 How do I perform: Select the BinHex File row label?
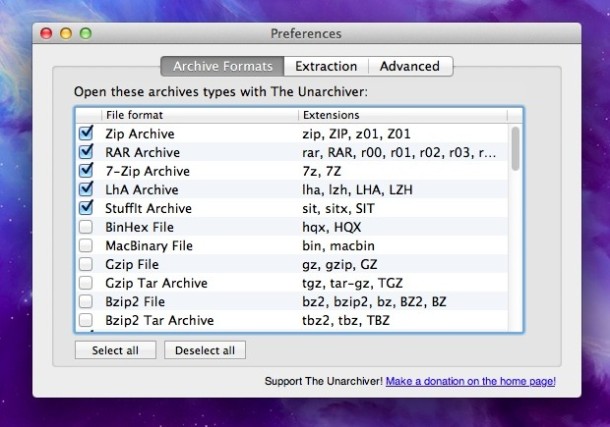(x=139, y=227)
